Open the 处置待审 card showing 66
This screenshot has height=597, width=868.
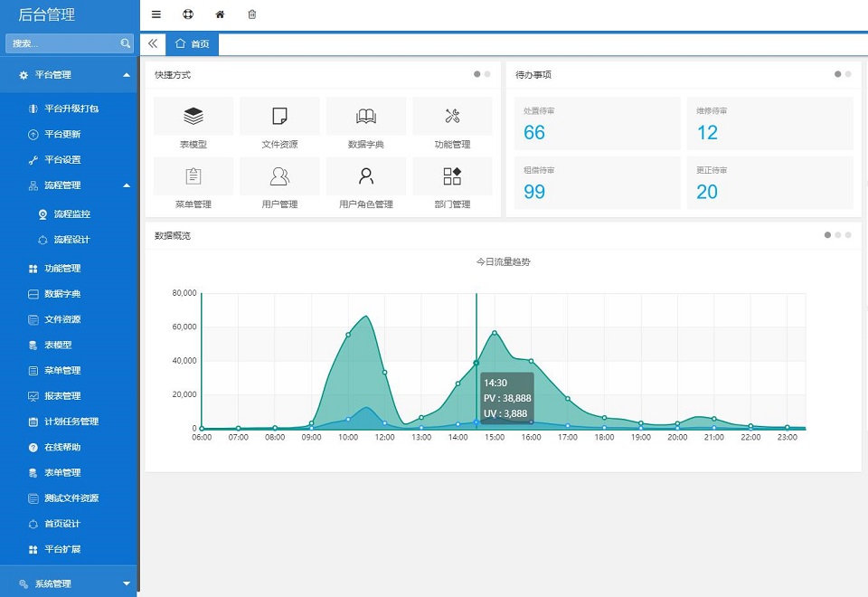(593, 124)
